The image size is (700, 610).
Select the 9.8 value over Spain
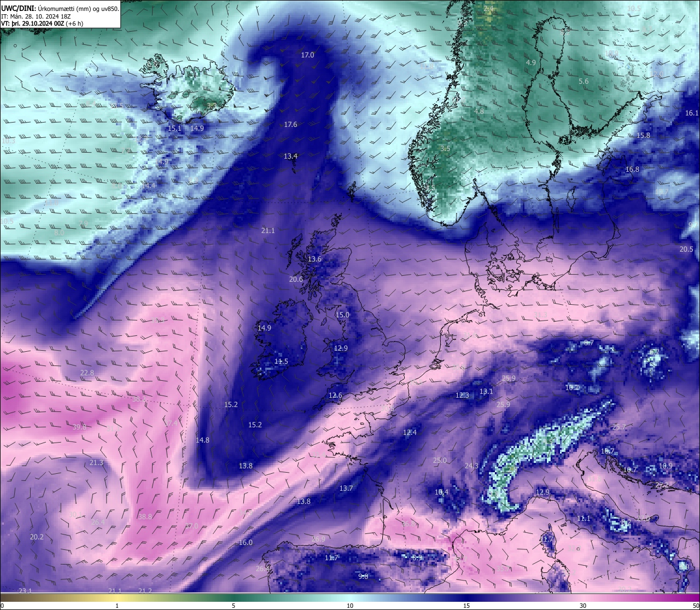pos(363,576)
